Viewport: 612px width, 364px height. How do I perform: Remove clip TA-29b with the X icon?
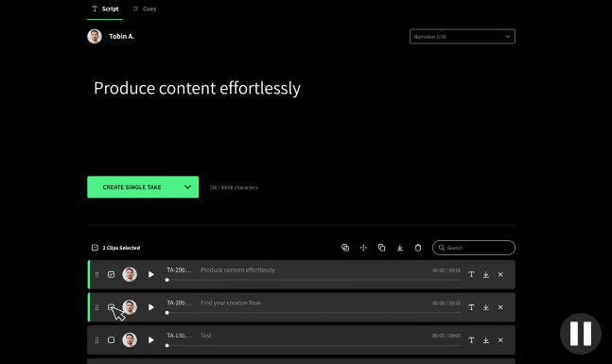pos(500,275)
